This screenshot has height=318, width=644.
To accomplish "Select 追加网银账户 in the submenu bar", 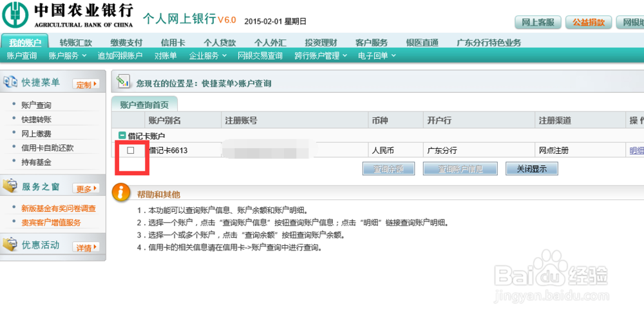I will point(120,56).
